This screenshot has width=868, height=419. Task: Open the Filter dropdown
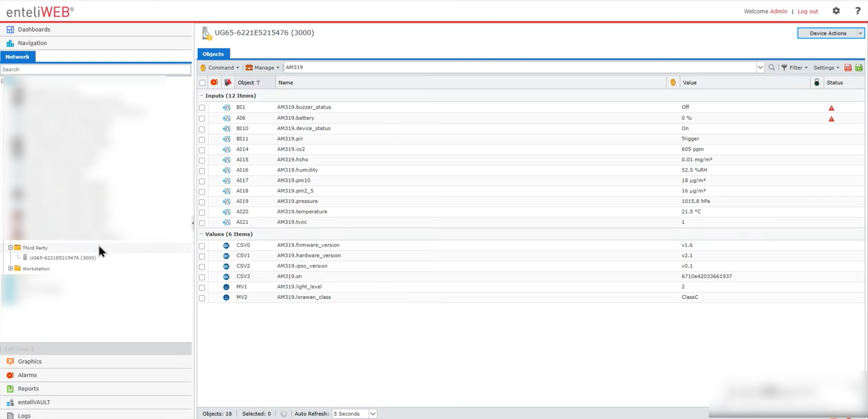(x=794, y=67)
